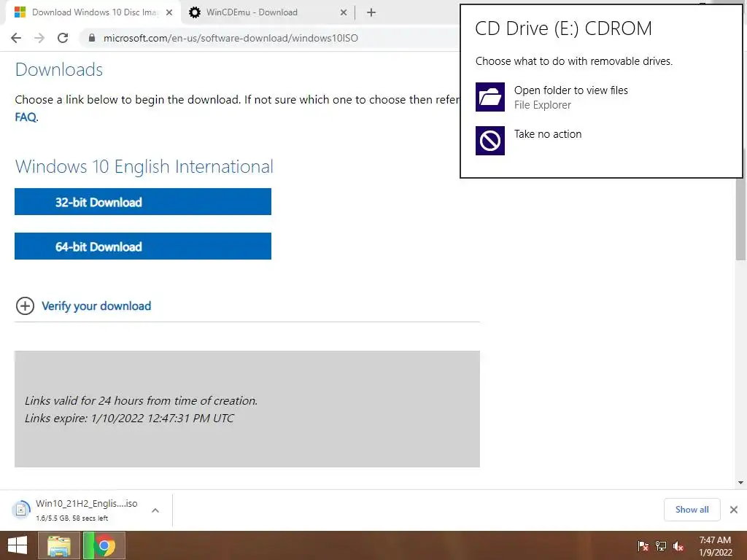Click the Windows 10 English International heading
This screenshot has height=560, width=747.
pyautogui.click(x=144, y=167)
